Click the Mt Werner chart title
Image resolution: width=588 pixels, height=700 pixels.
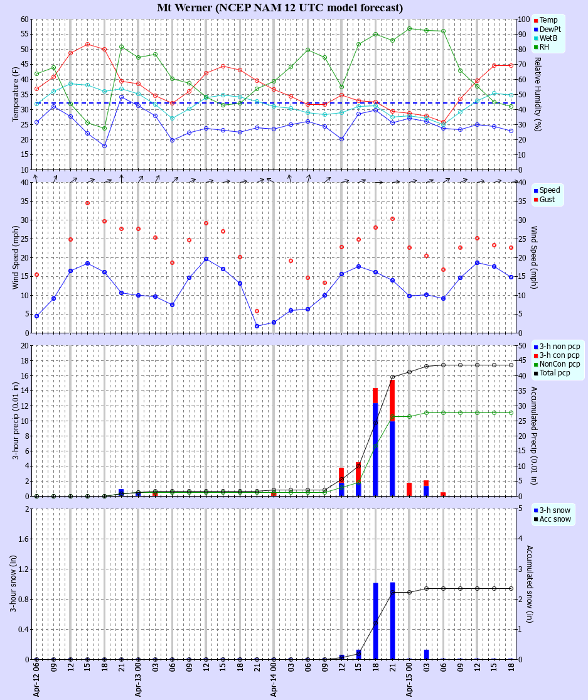pyautogui.click(x=280, y=8)
